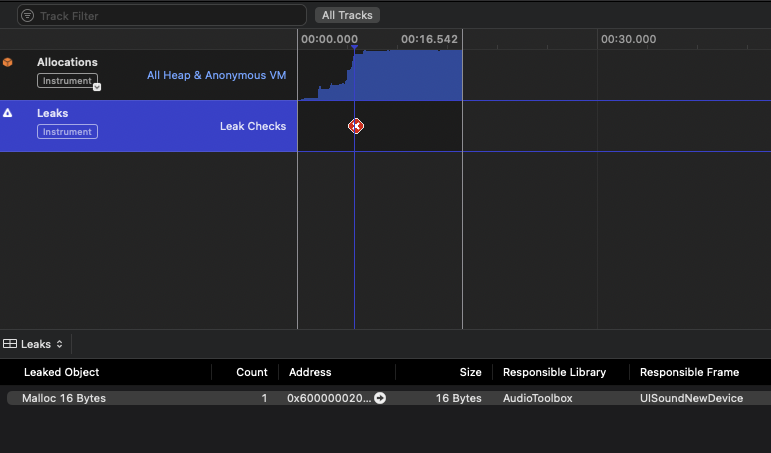The height and width of the screenshot is (453, 771).
Task: Click the Leaks triangle icon
Action: tap(7, 113)
